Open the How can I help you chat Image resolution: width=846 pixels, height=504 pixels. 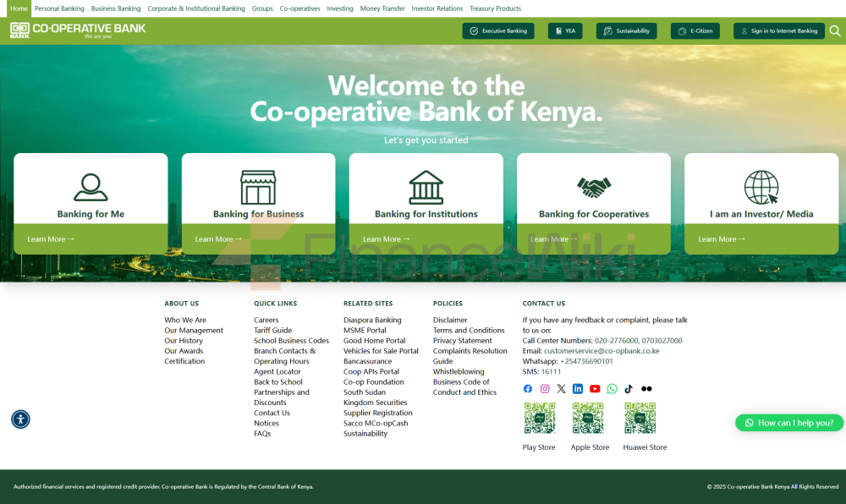point(788,423)
